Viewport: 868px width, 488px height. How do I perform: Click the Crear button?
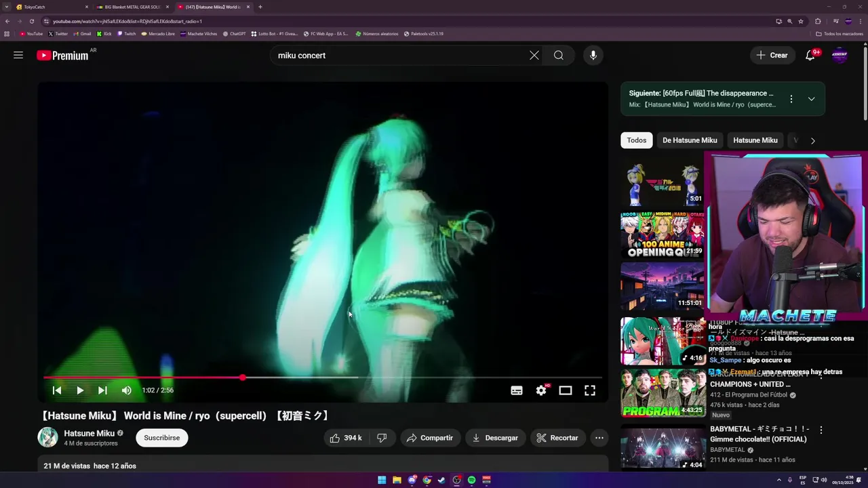[x=772, y=56]
